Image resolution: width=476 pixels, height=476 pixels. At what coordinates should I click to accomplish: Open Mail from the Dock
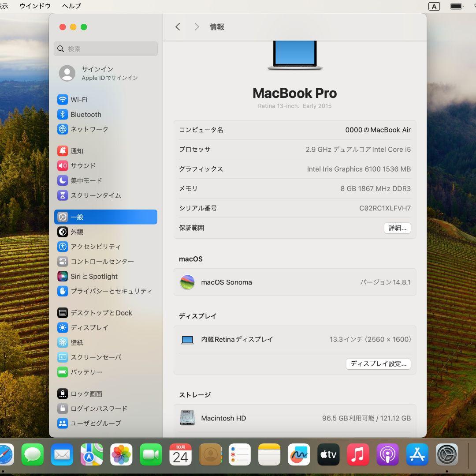(62, 454)
